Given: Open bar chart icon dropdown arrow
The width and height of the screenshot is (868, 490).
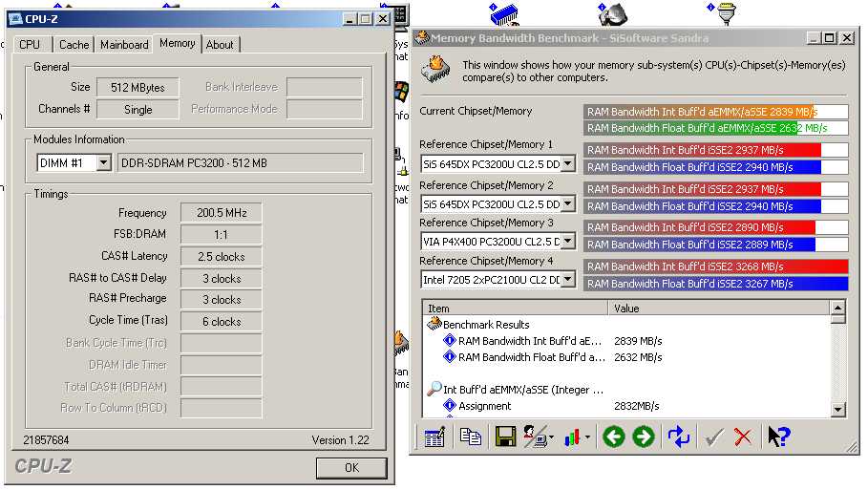Looking at the screenshot, I should [x=587, y=437].
